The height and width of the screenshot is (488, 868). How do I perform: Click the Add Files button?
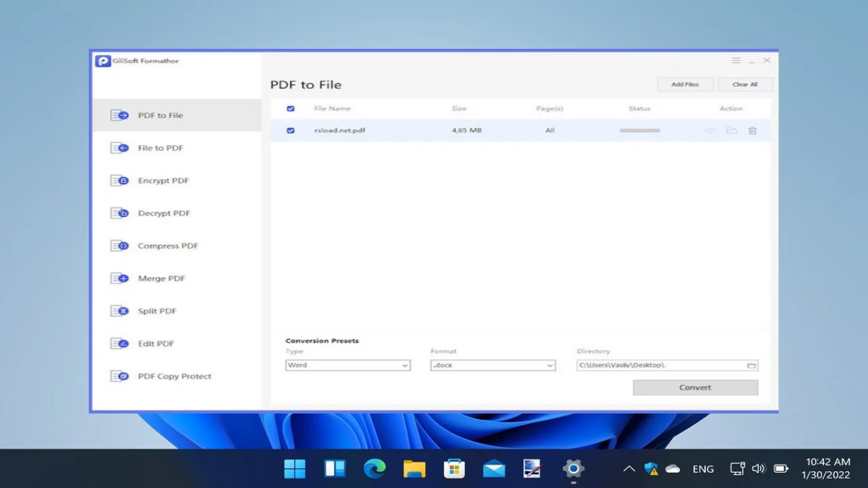click(686, 85)
